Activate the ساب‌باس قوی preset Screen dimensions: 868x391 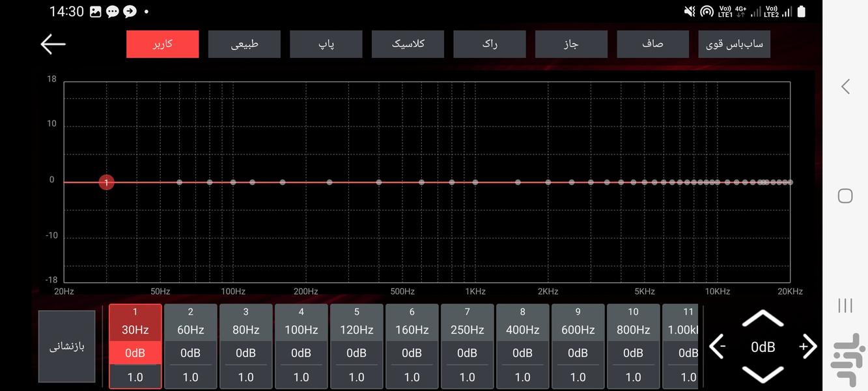click(x=734, y=44)
